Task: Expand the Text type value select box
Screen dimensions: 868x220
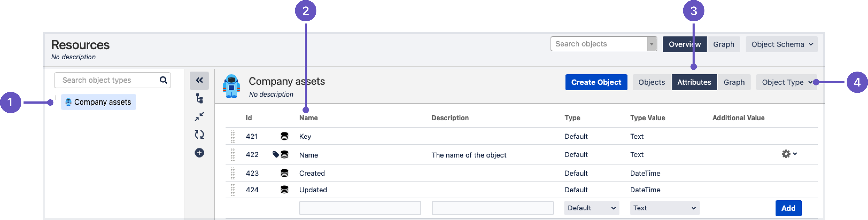Action: click(x=664, y=208)
